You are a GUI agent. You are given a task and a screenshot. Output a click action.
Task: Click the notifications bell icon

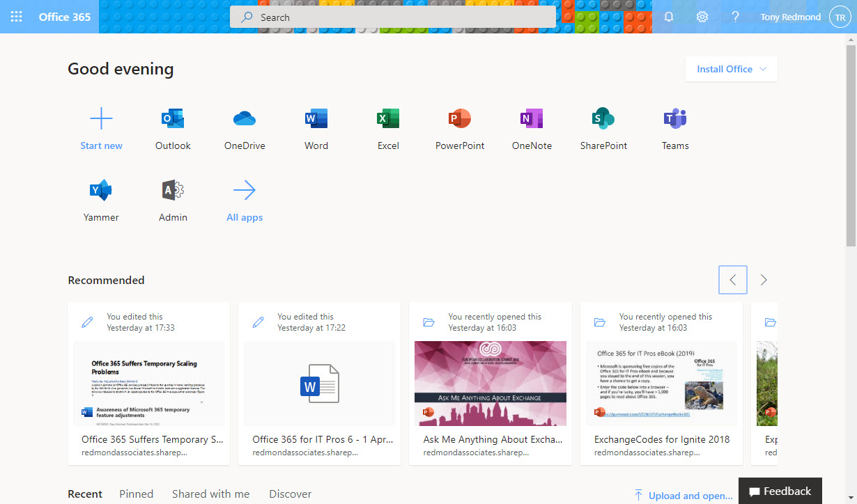(x=669, y=17)
